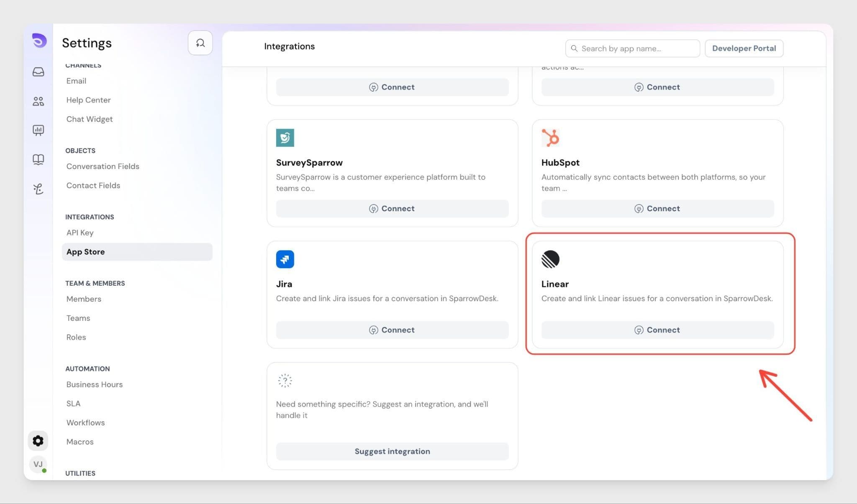The height and width of the screenshot is (504, 857).
Task: Click the Linear app logo
Action: (550, 259)
